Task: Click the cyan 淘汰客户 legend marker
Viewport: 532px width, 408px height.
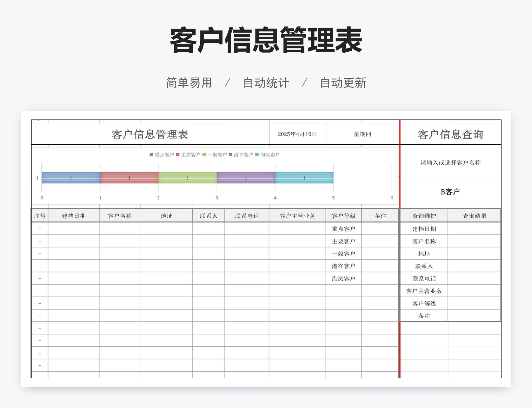Action: point(257,155)
